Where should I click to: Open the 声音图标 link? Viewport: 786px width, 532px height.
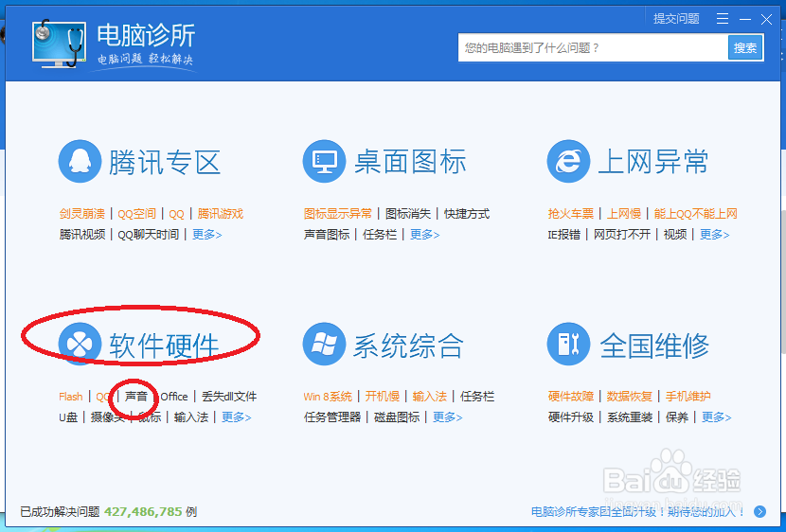(327, 235)
